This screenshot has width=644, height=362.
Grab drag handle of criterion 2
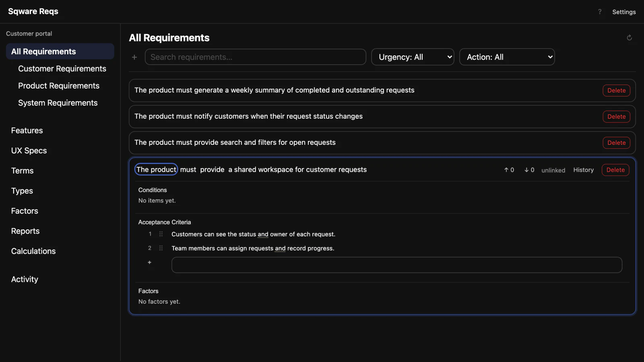(x=161, y=248)
